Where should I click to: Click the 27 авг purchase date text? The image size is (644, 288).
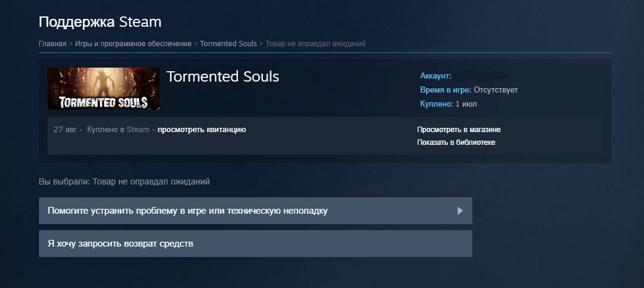click(65, 130)
